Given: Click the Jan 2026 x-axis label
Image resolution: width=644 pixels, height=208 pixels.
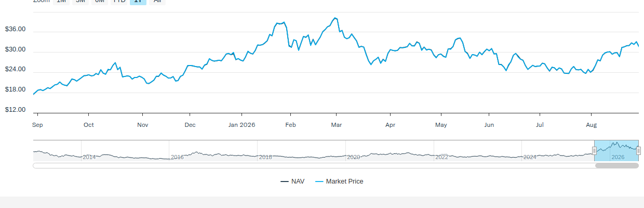Looking at the screenshot, I should [242, 125].
